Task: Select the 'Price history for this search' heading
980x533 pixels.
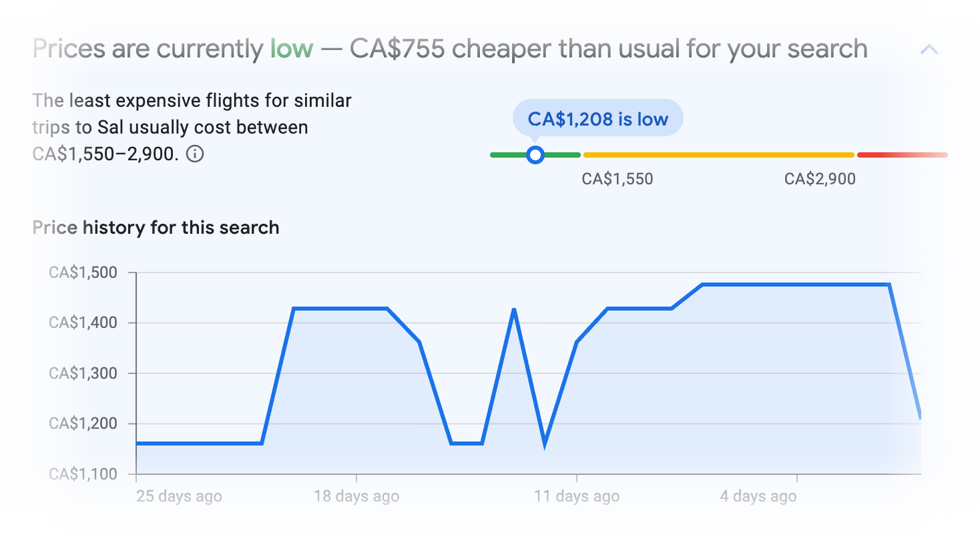Action: coord(155,227)
